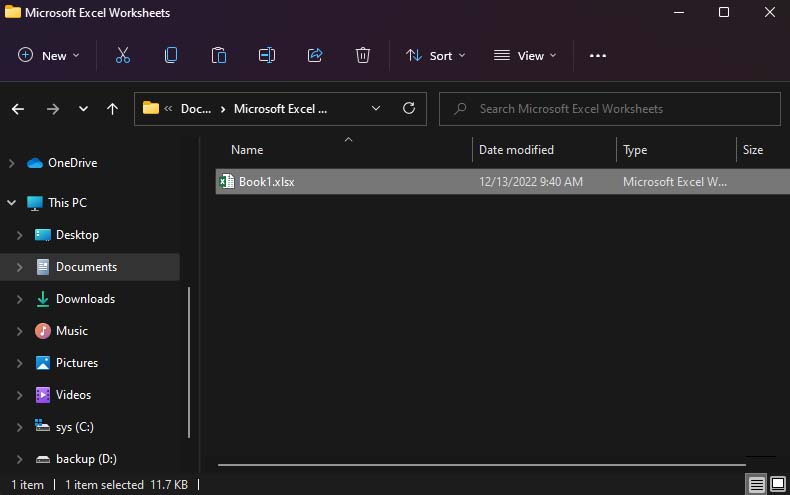Screen dimensions: 790x495
Task: Open Music in navigation pane
Action: (72, 331)
